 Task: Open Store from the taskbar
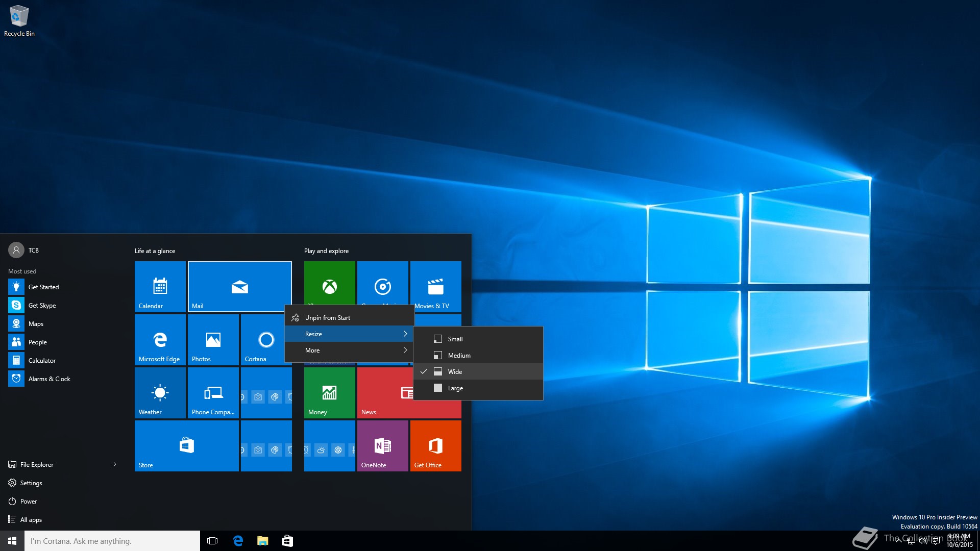pos(287,541)
